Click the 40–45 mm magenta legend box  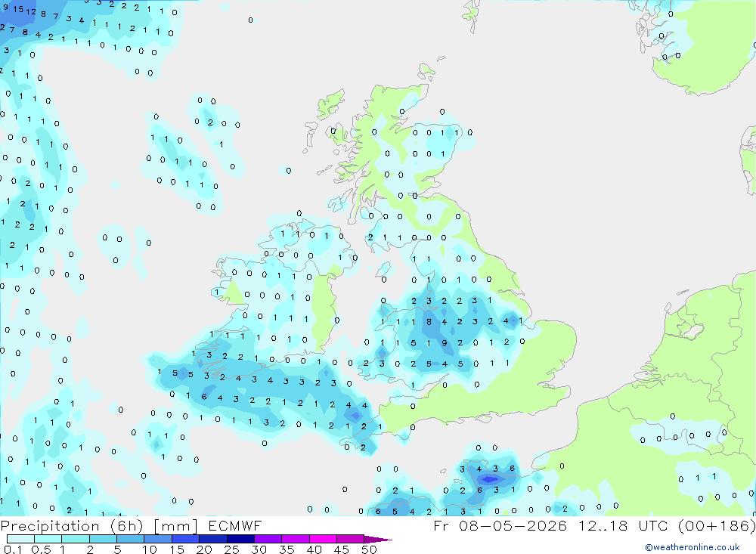pyautogui.click(x=323, y=539)
